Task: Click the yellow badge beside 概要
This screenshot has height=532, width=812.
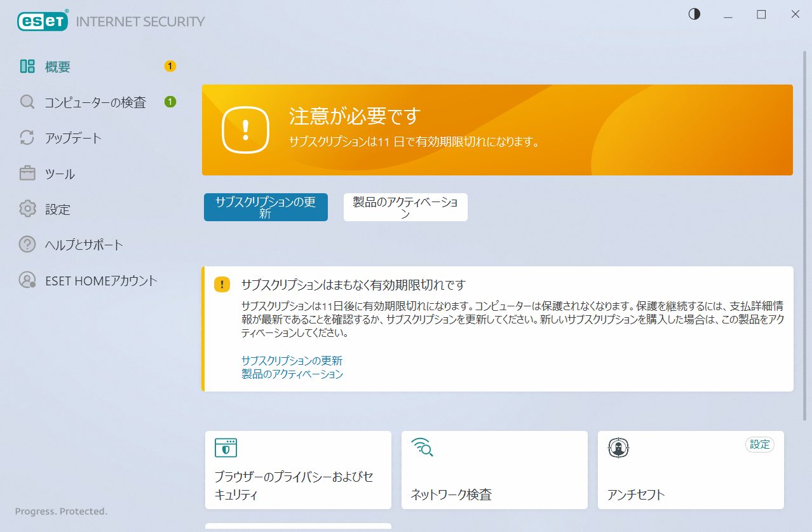Action: tap(170, 65)
